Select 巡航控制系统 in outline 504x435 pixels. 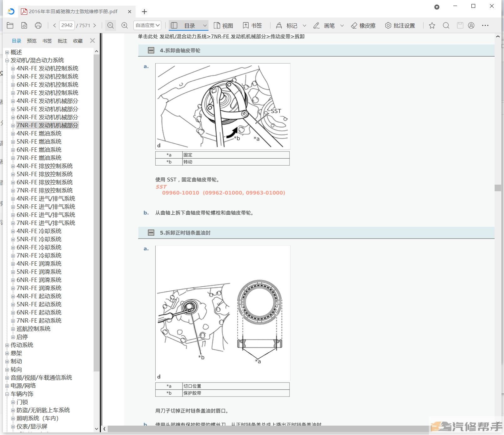coord(33,329)
